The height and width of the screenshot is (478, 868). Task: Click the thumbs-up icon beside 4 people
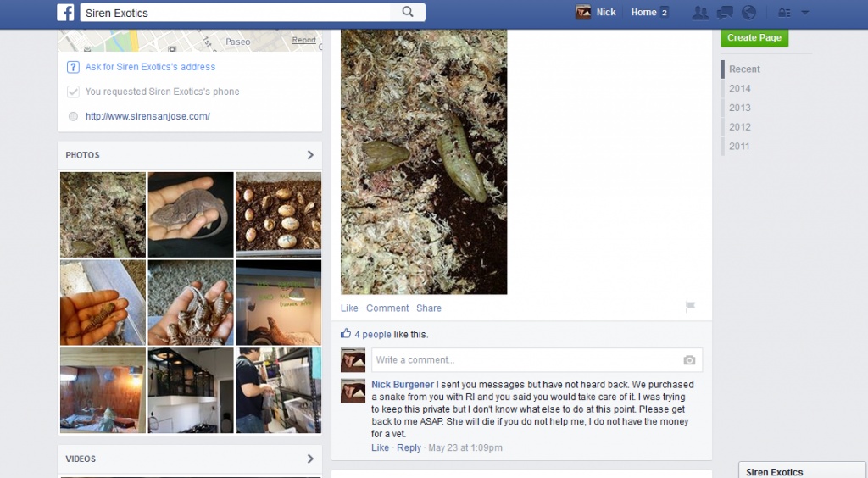pos(346,334)
